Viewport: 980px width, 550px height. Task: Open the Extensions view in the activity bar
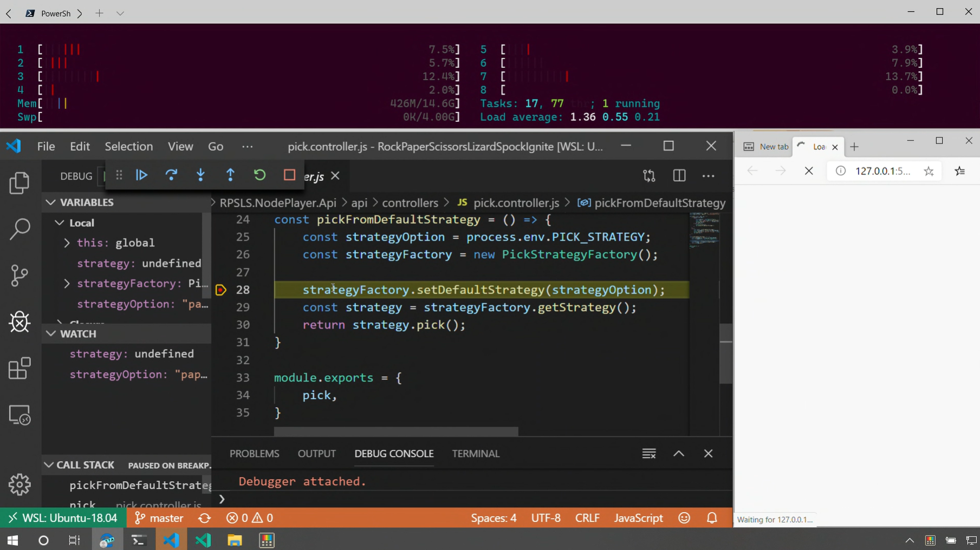click(x=20, y=369)
